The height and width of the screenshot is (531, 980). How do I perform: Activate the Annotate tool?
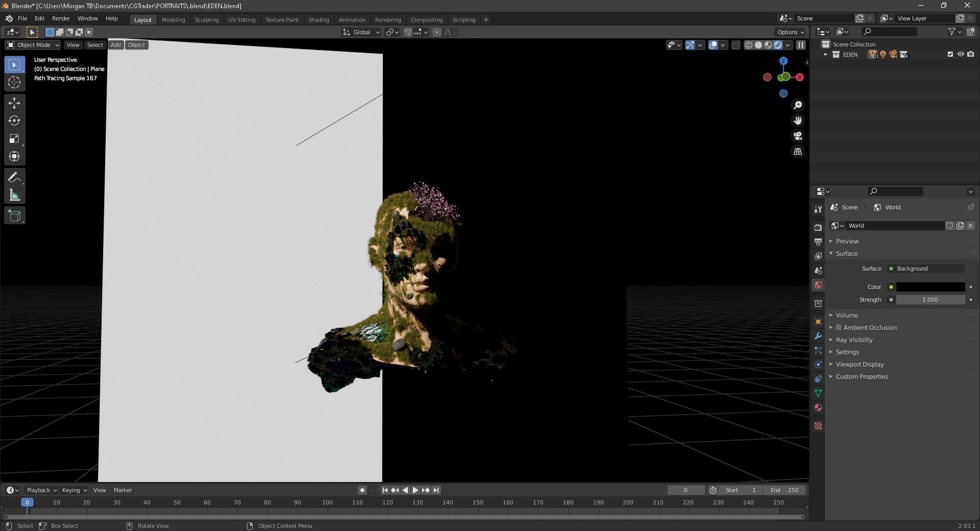click(14, 178)
